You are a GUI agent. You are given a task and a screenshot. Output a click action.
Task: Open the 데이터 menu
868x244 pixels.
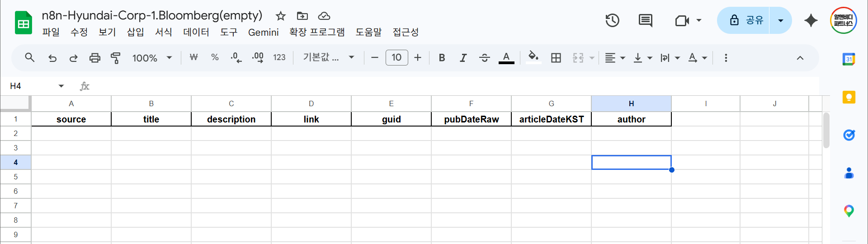pos(196,32)
